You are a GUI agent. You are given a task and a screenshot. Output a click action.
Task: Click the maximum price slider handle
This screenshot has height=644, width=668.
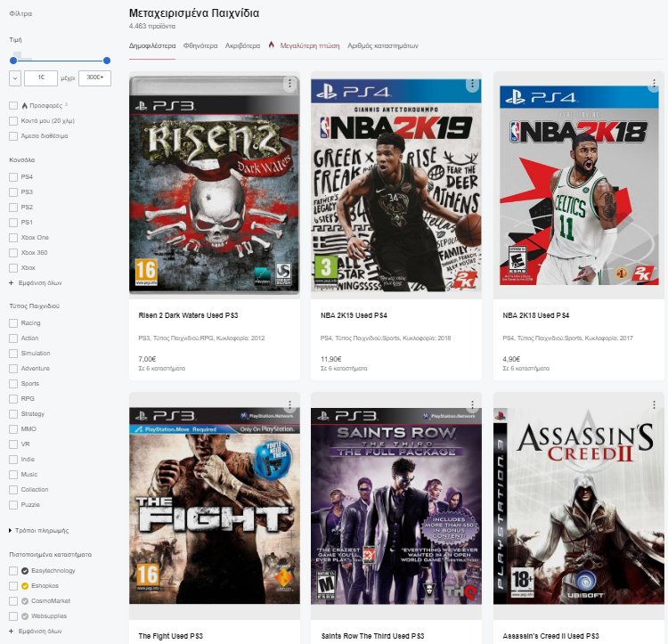[x=107, y=61]
